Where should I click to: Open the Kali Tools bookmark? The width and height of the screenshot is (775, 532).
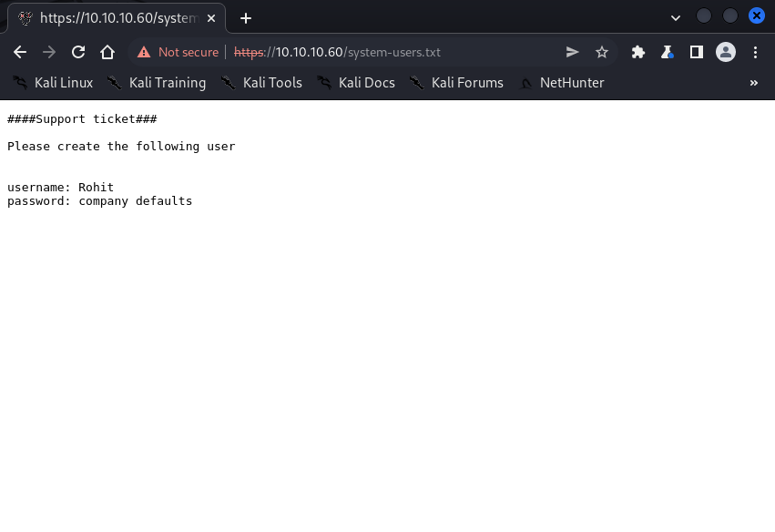click(x=261, y=83)
